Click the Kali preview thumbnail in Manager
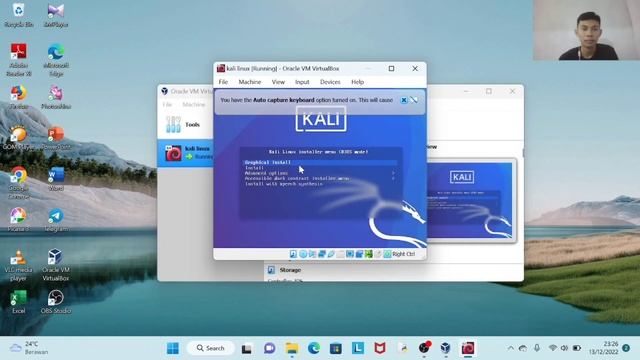This screenshot has width=640, height=360. click(x=470, y=200)
